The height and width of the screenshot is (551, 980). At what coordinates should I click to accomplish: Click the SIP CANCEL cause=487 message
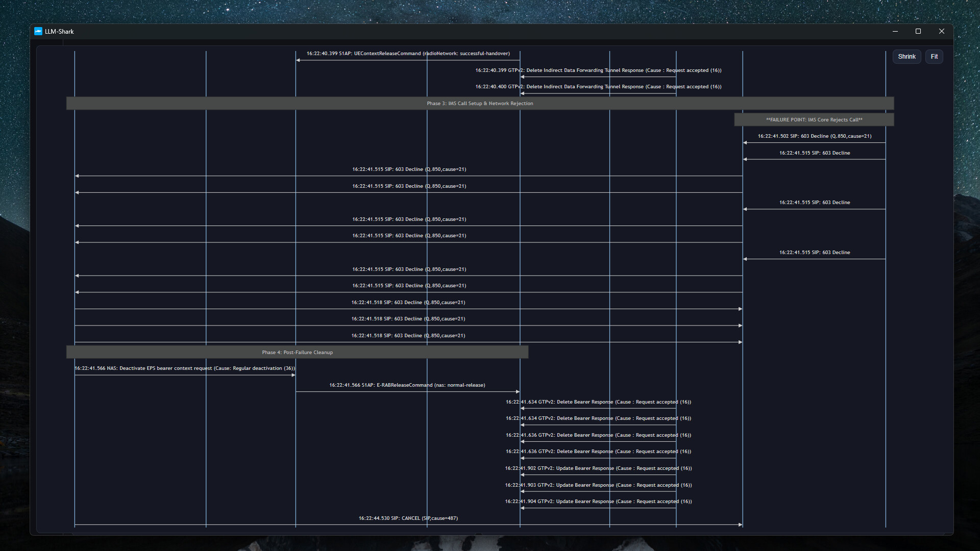408,518
